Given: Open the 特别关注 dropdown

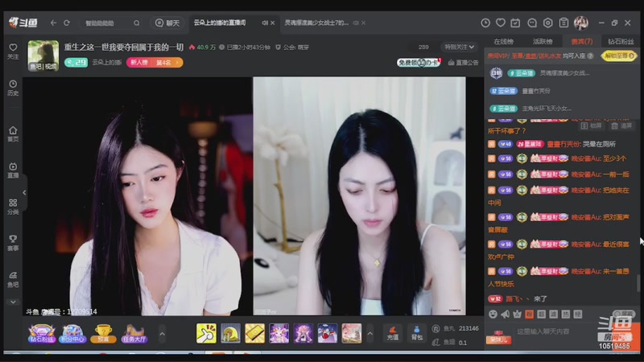Looking at the screenshot, I should (459, 47).
